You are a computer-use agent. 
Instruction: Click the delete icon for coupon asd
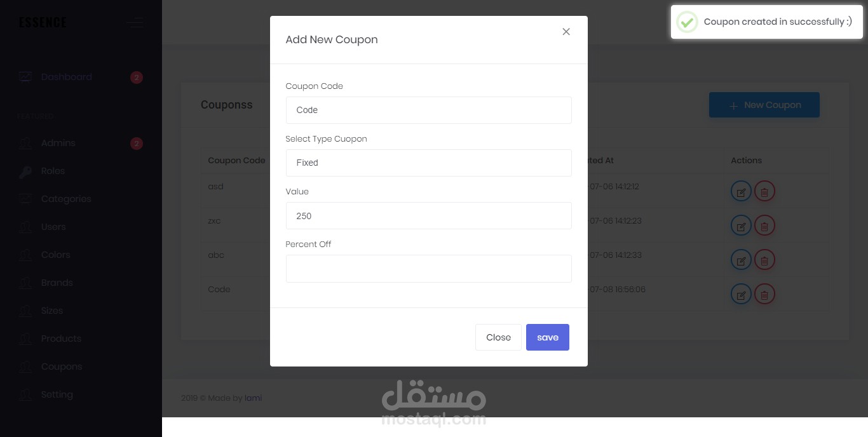764,191
